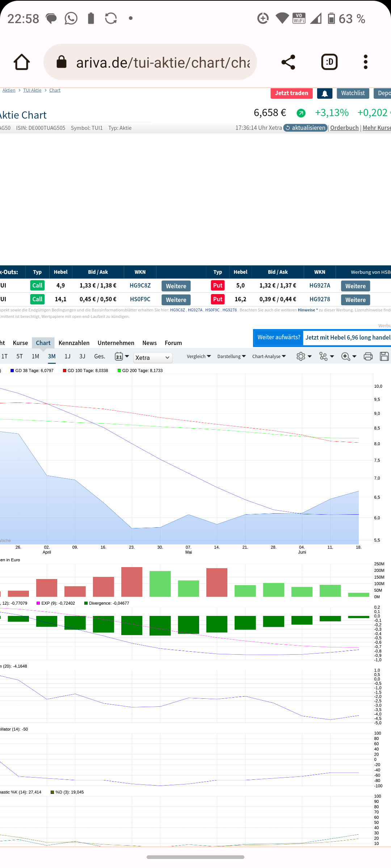Open WKN HG927A put link

(x=320, y=285)
